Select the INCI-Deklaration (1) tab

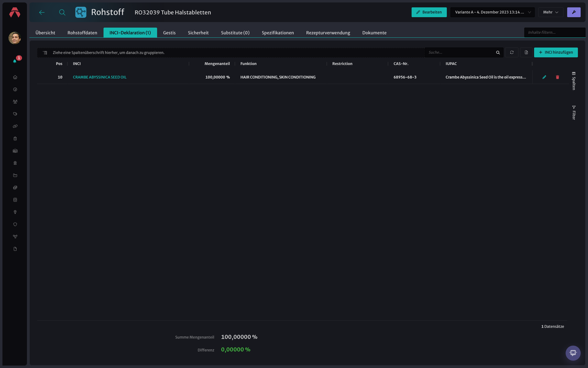click(130, 33)
